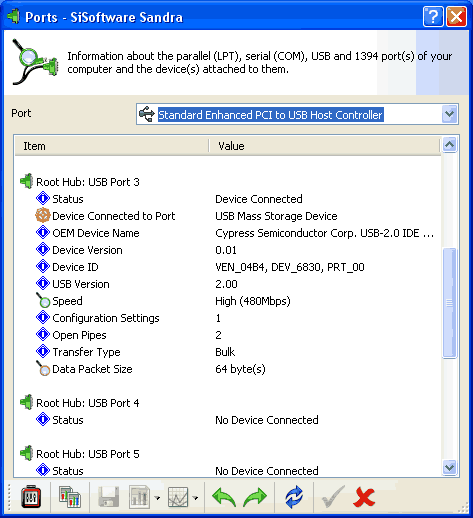Click the scrollbar up arrow
Screen dimensions: 473x518
point(450,145)
